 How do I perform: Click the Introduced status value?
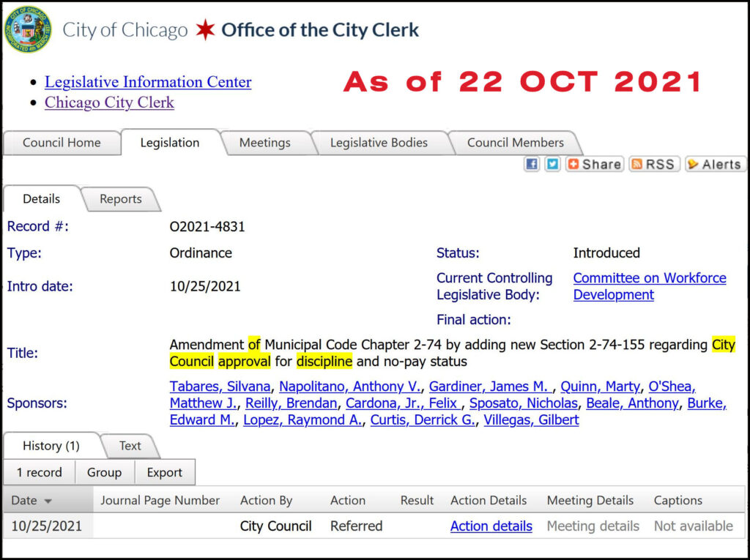606,253
